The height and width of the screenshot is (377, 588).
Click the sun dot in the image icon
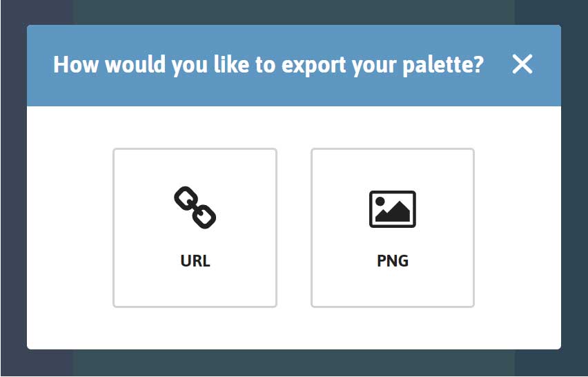(x=380, y=202)
